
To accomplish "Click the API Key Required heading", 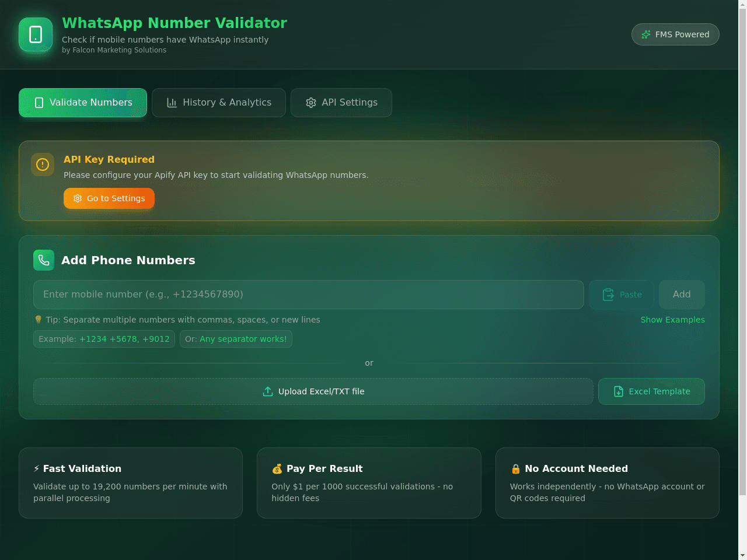I will (x=109, y=159).
